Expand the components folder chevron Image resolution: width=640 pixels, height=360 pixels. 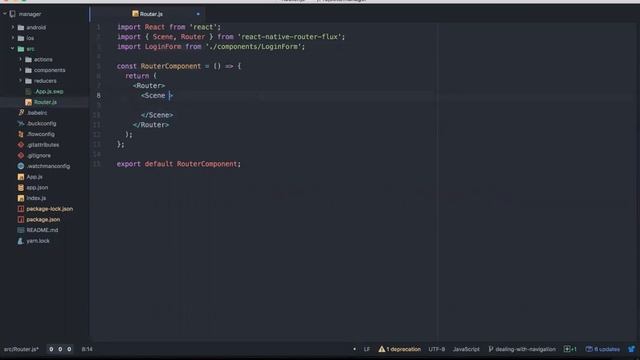(20, 70)
